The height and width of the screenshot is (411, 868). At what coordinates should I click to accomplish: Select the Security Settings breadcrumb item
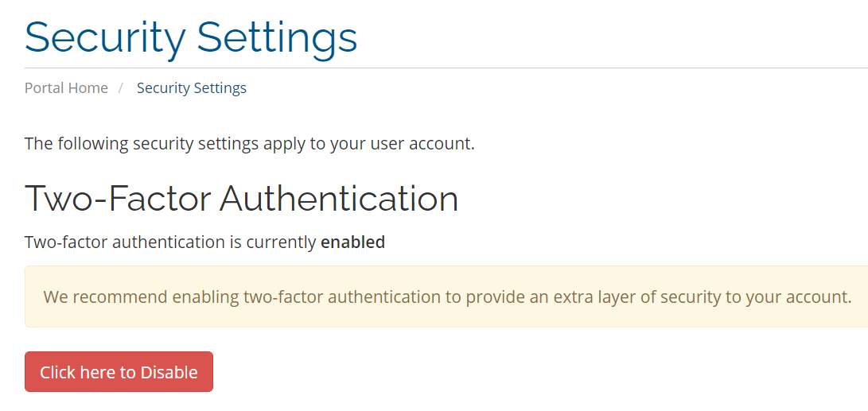click(191, 88)
